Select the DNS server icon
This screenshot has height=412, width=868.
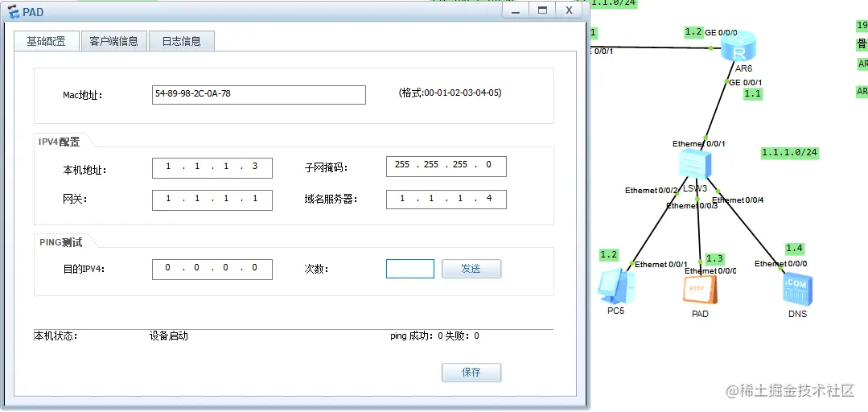tap(797, 290)
